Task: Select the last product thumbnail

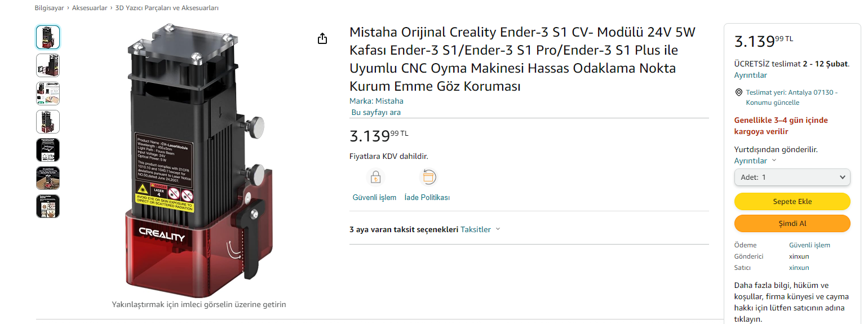Action: [x=48, y=206]
